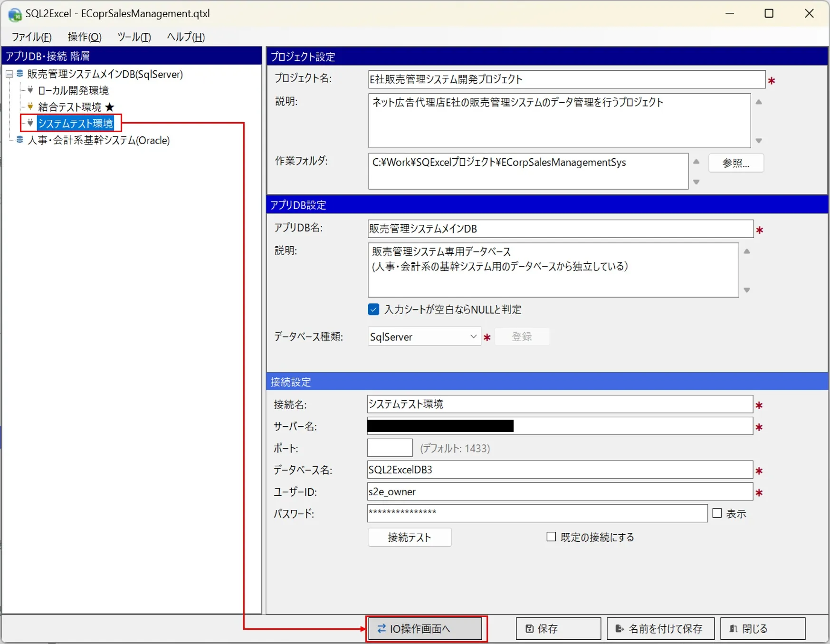Image resolution: width=830 pixels, height=644 pixels.
Task: Click the ポート input field
Action: (390, 448)
